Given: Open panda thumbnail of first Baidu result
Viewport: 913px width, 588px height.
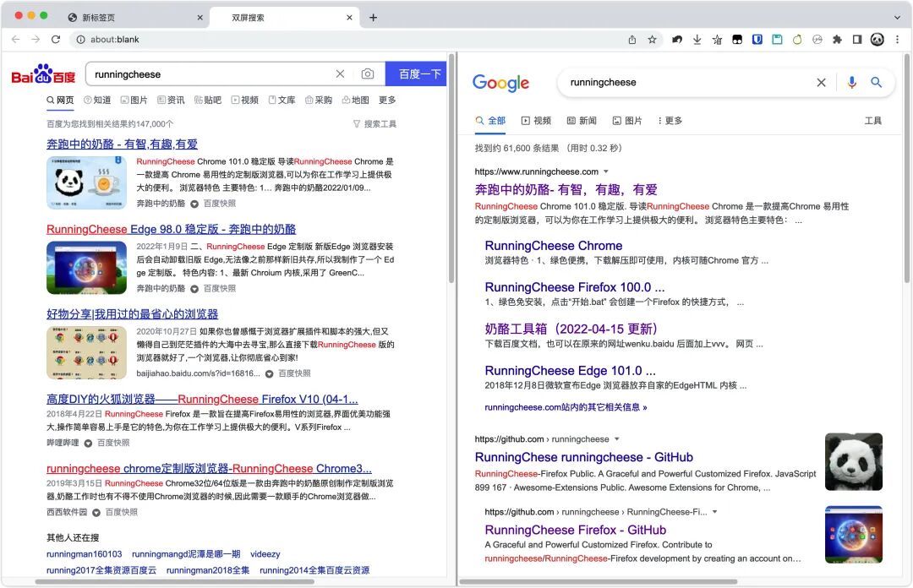Looking at the screenshot, I should tap(86, 182).
